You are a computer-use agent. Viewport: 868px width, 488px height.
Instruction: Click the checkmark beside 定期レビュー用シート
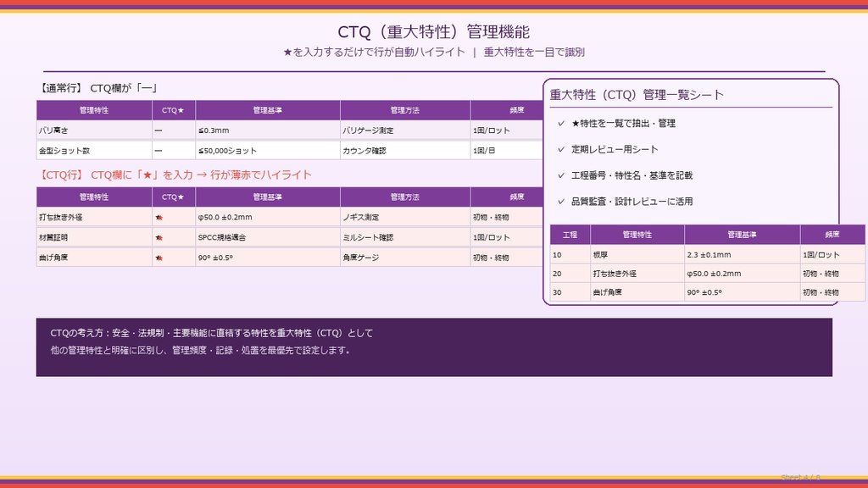pos(561,149)
